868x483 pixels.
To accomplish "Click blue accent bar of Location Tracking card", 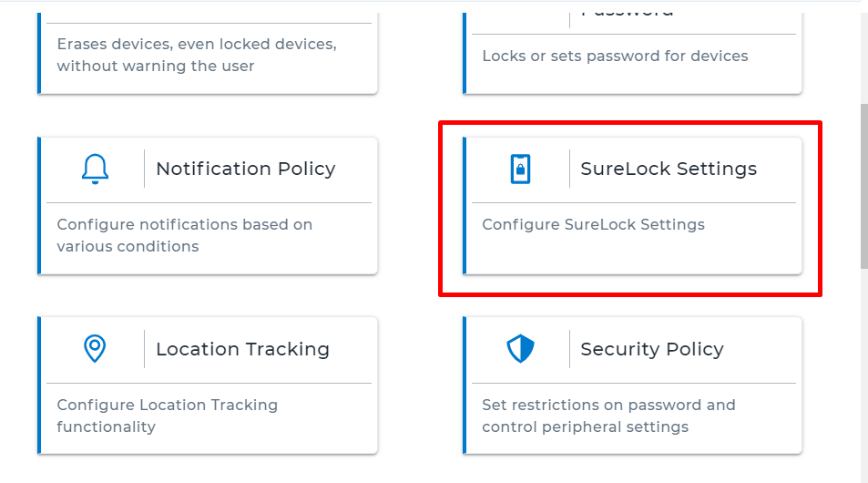I will click(39, 385).
